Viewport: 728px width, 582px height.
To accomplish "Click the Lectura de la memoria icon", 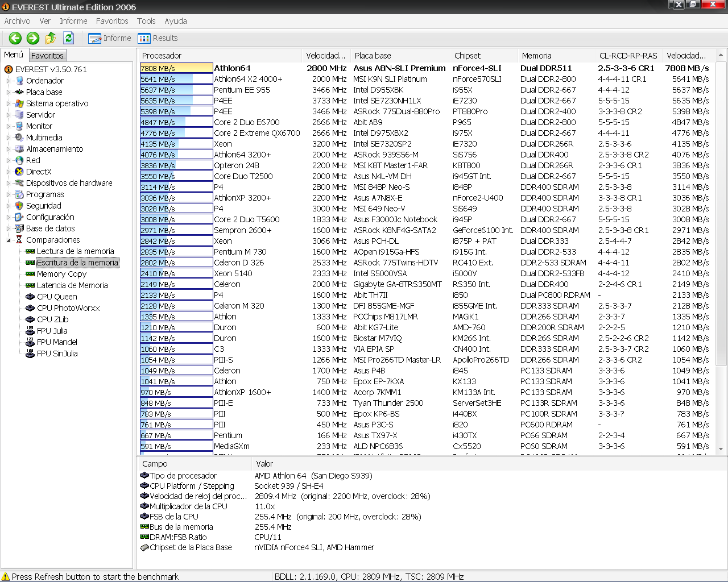I will 30,251.
